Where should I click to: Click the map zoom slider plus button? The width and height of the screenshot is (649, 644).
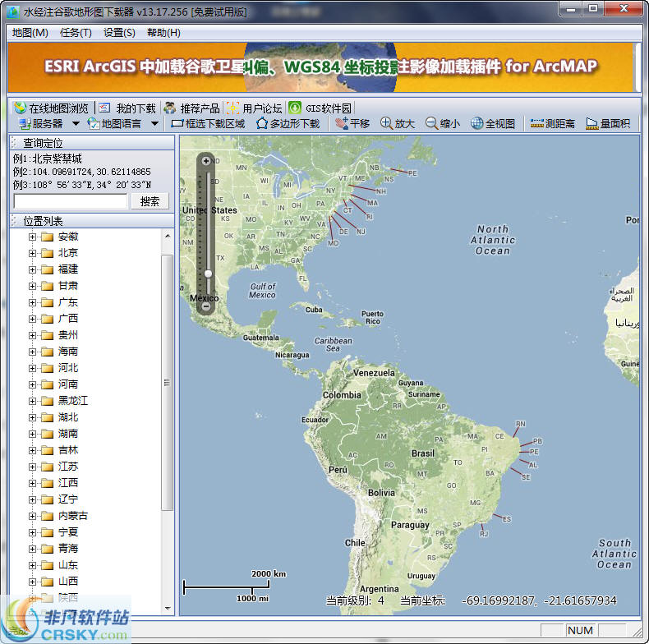tap(205, 160)
